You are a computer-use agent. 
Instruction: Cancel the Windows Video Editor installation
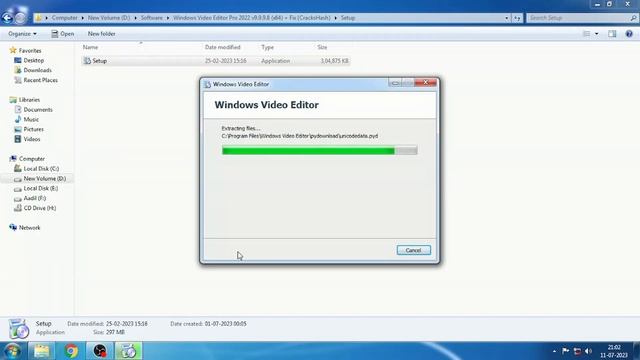(413, 250)
